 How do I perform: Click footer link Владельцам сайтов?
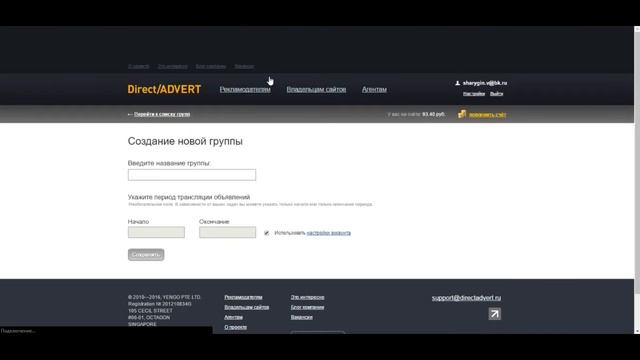click(x=247, y=307)
